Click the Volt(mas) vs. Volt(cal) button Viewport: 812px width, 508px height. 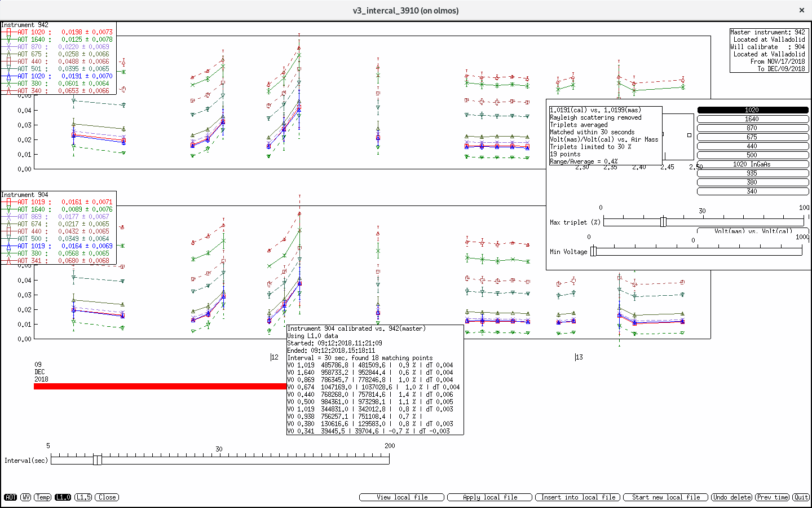[x=753, y=231]
